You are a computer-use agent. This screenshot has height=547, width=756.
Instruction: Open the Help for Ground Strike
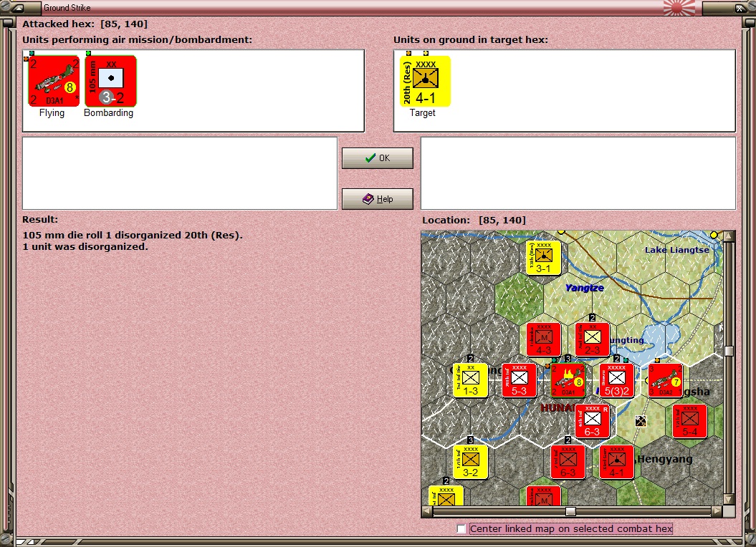point(378,199)
